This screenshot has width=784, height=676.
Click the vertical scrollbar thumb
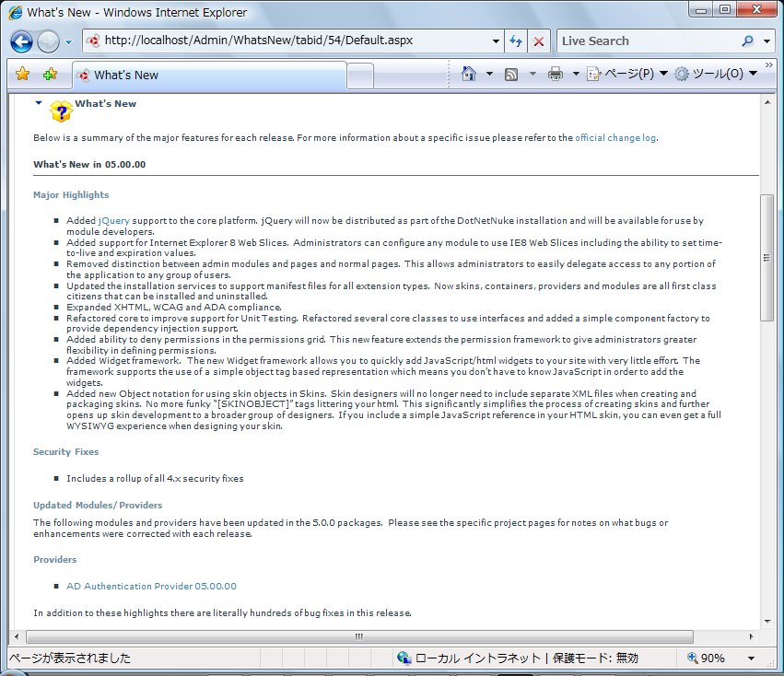coord(767,258)
